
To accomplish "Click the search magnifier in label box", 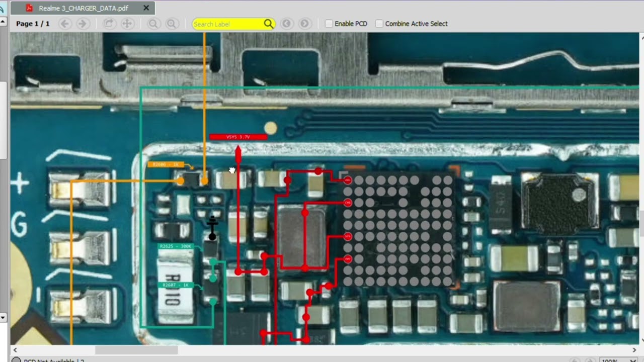I will tap(269, 24).
